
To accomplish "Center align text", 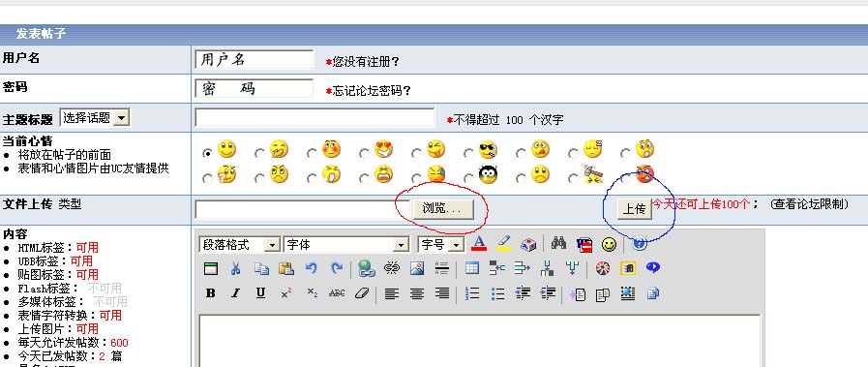I will click(417, 294).
